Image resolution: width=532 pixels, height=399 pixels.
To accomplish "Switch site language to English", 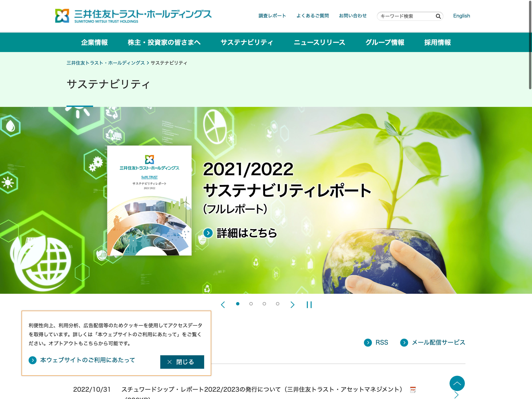I will tap(461, 16).
